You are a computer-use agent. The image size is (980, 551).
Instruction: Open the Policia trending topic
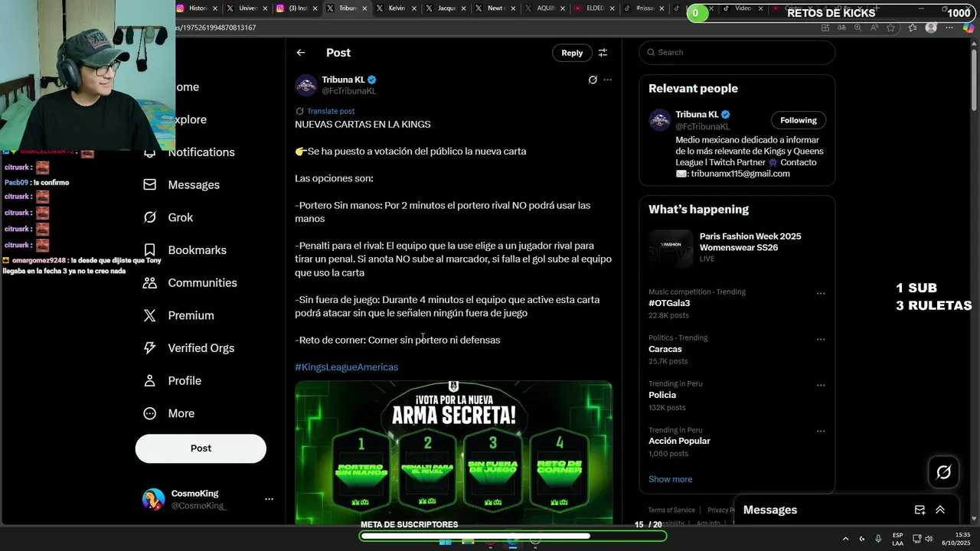pyautogui.click(x=661, y=395)
